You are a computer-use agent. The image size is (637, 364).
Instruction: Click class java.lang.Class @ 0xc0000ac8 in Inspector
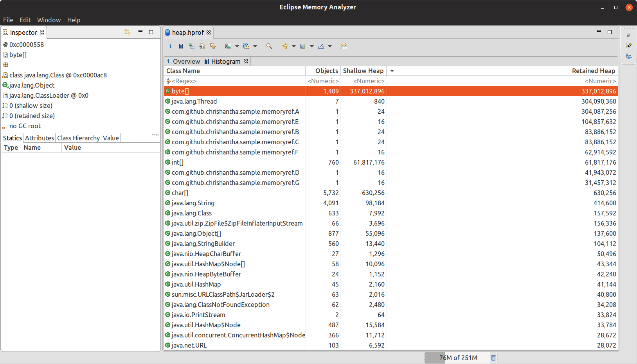[x=58, y=75]
